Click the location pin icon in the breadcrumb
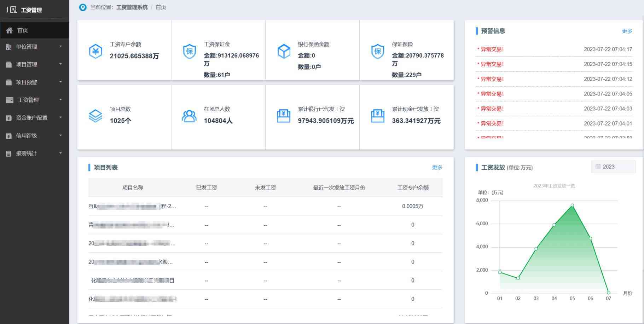Screen dimensions: 644x324 coord(83,7)
